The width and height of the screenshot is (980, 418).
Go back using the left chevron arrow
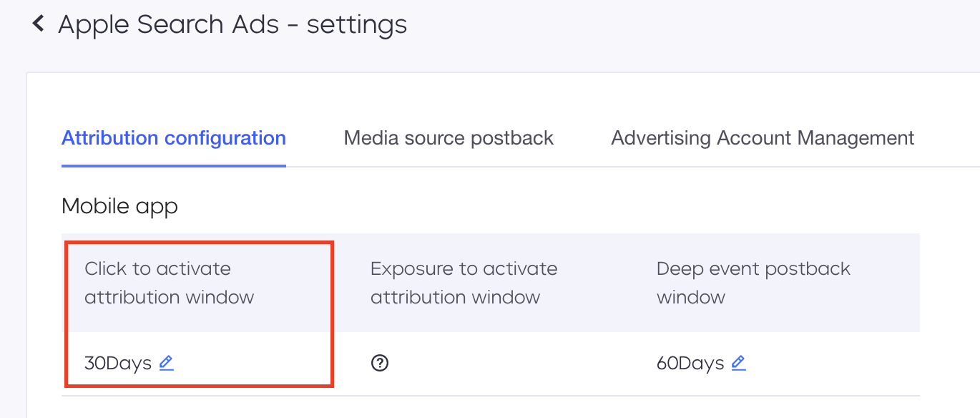(39, 24)
